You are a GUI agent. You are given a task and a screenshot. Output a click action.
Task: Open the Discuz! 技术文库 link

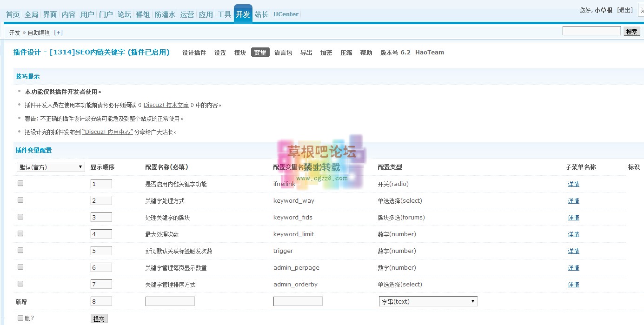coord(167,105)
